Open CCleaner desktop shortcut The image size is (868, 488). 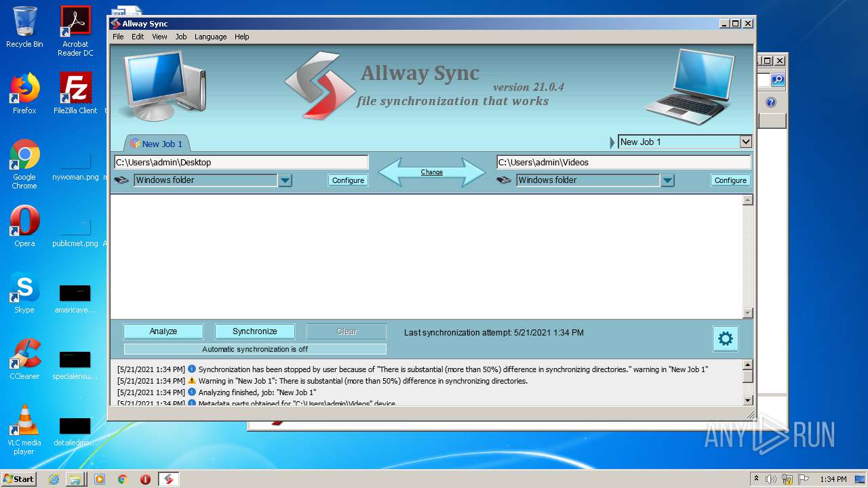coord(24,359)
